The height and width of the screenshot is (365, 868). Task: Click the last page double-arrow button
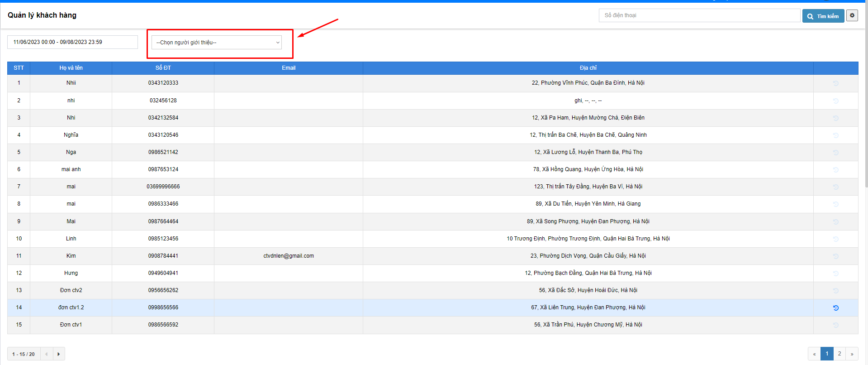click(852, 354)
